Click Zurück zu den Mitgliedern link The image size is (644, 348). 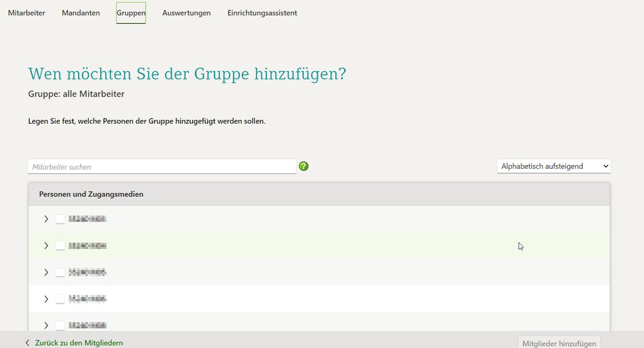pyautogui.click(x=79, y=343)
